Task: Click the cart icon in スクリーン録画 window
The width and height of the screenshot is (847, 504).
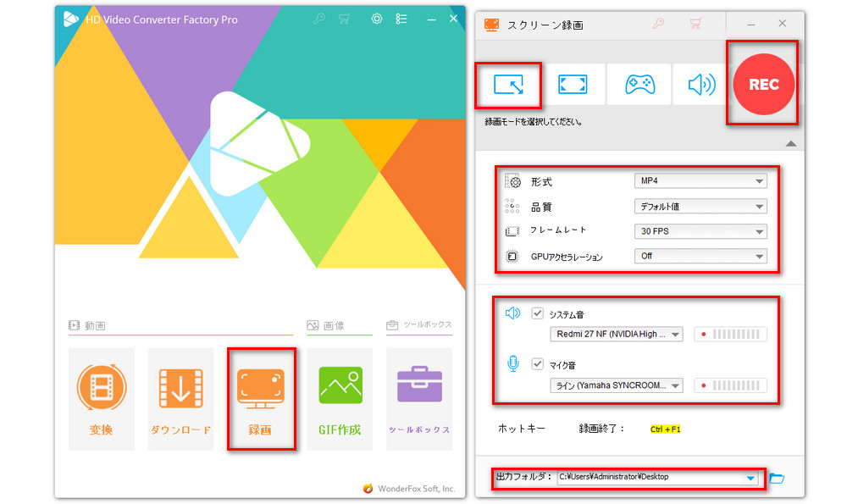Action: [x=695, y=23]
